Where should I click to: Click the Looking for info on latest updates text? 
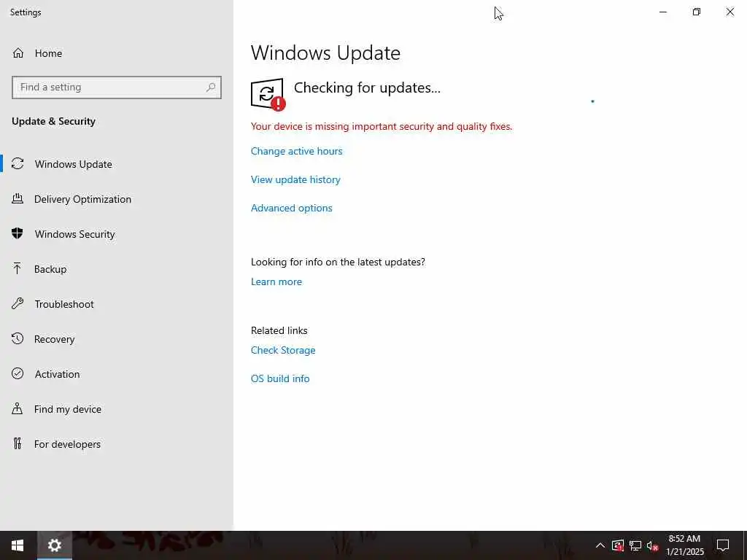pos(338,262)
